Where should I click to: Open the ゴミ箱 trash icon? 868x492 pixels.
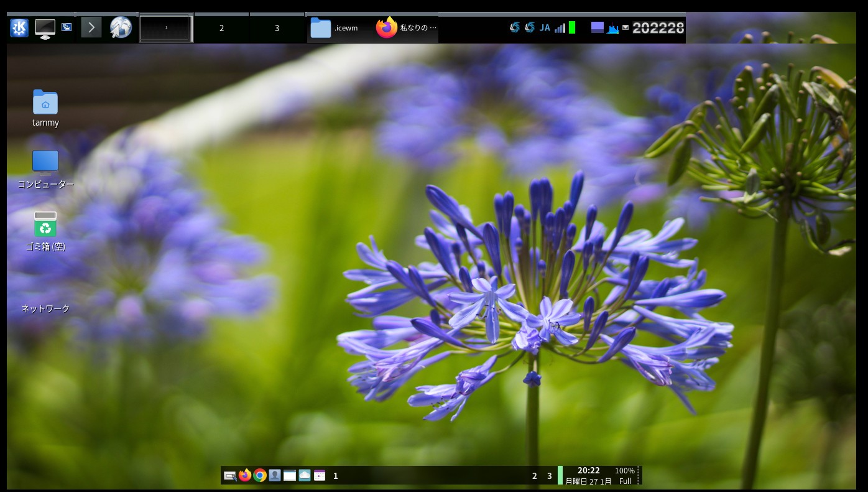[x=45, y=225]
